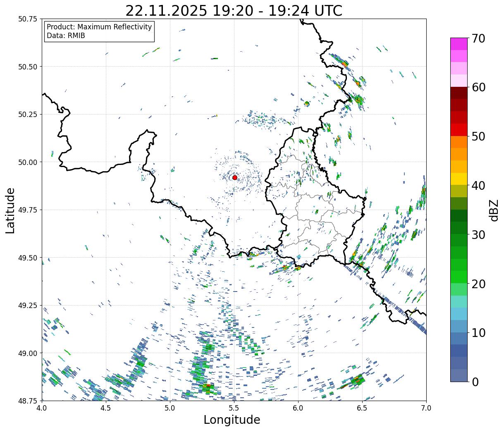Click the longitude tick label 7.0

tap(426, 408)
